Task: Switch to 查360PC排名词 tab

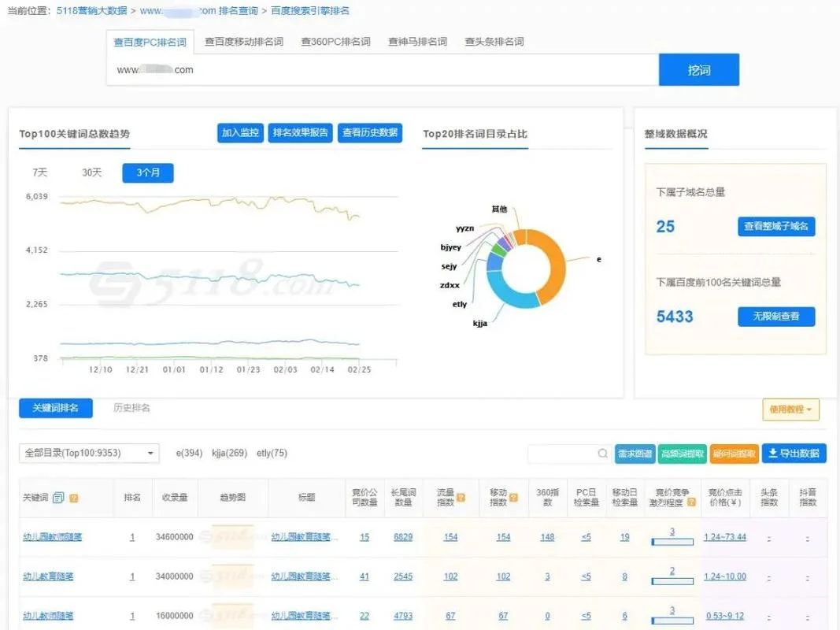Action: (335, 41)
